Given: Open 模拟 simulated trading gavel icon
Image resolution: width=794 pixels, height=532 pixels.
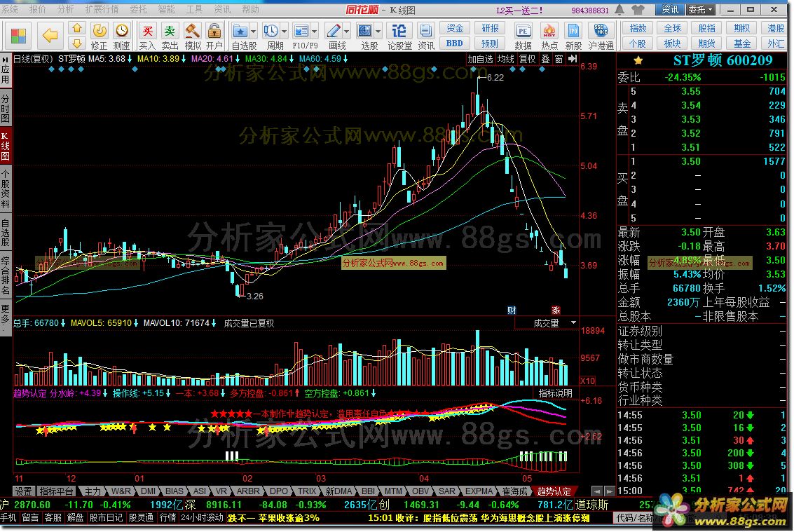Looking at the screenshot, I should tap(193, 36).
